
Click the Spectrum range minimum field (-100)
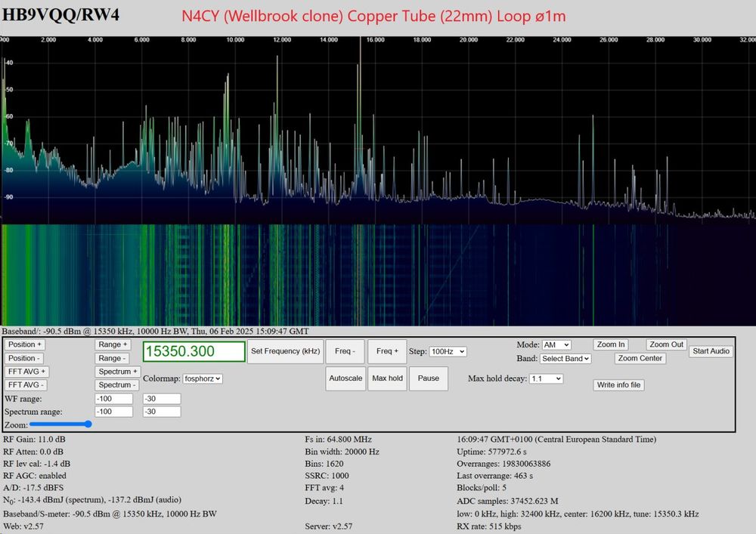(114, 412)
